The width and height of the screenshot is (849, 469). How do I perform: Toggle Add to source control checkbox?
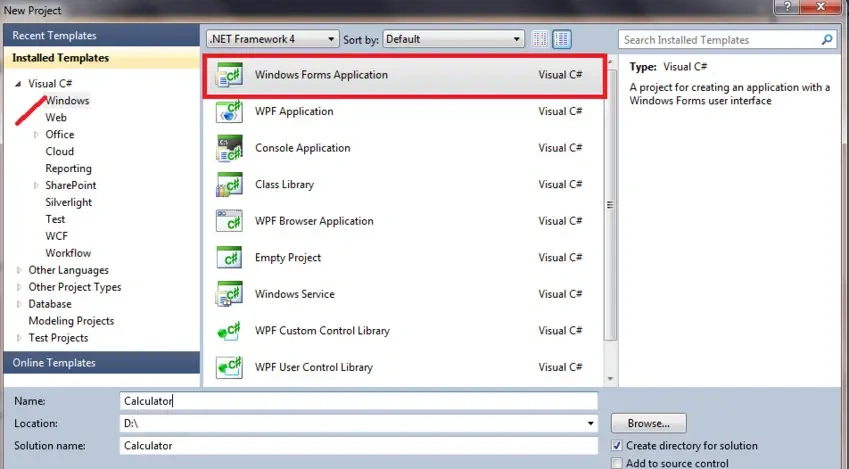pyautogui.click(x=616, y=463)
